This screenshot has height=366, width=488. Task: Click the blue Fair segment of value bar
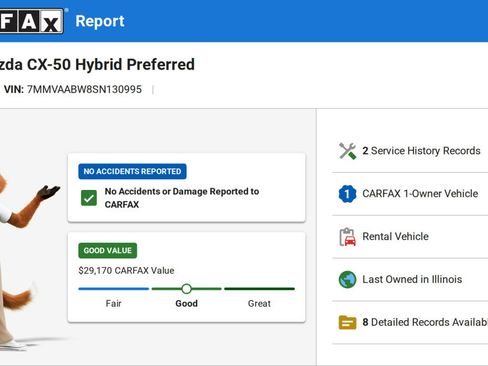tap(114, 289)
